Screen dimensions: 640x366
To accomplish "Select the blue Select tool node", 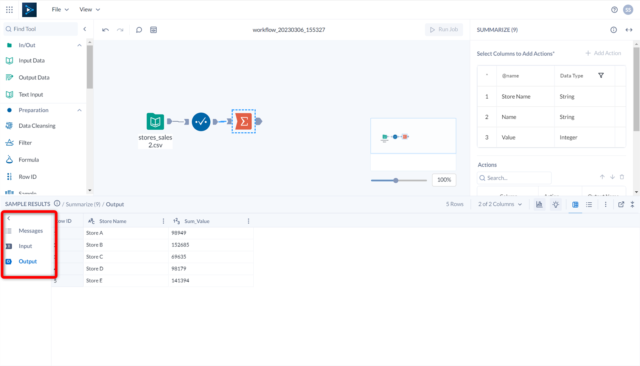I will pyautogui.click(x=201, y=122).
